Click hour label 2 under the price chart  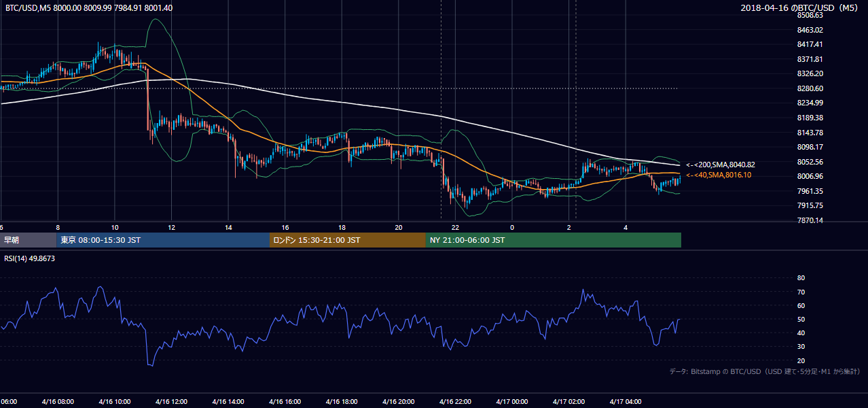click(569, 227)
